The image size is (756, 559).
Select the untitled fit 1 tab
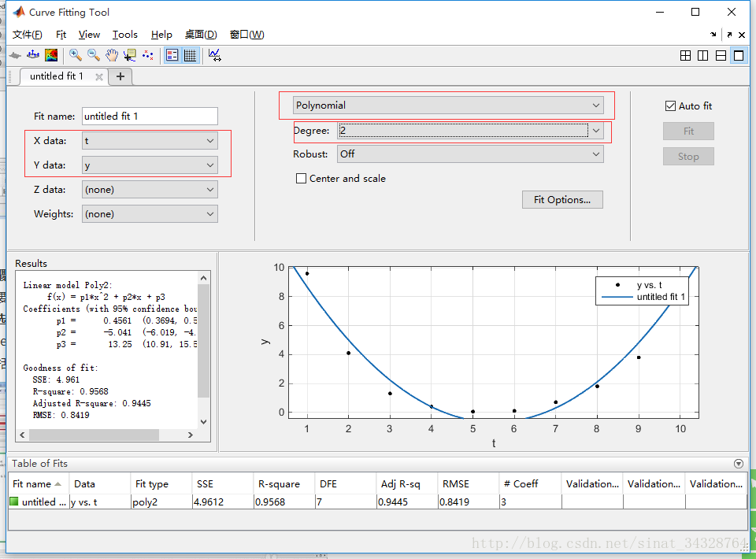57,76
